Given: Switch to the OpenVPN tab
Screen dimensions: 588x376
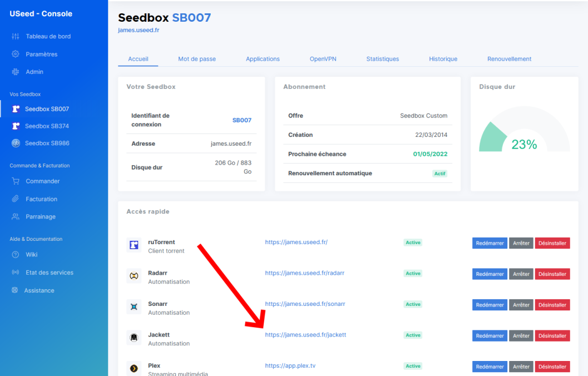Looking at the screenshot, I should coord(323,59).
